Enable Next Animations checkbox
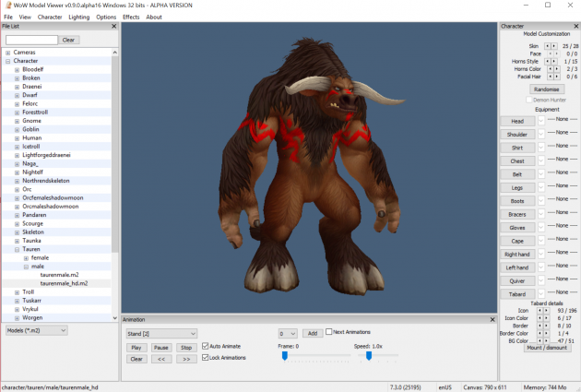This screenshot has height=392, width=581. [x=328, y=332]
